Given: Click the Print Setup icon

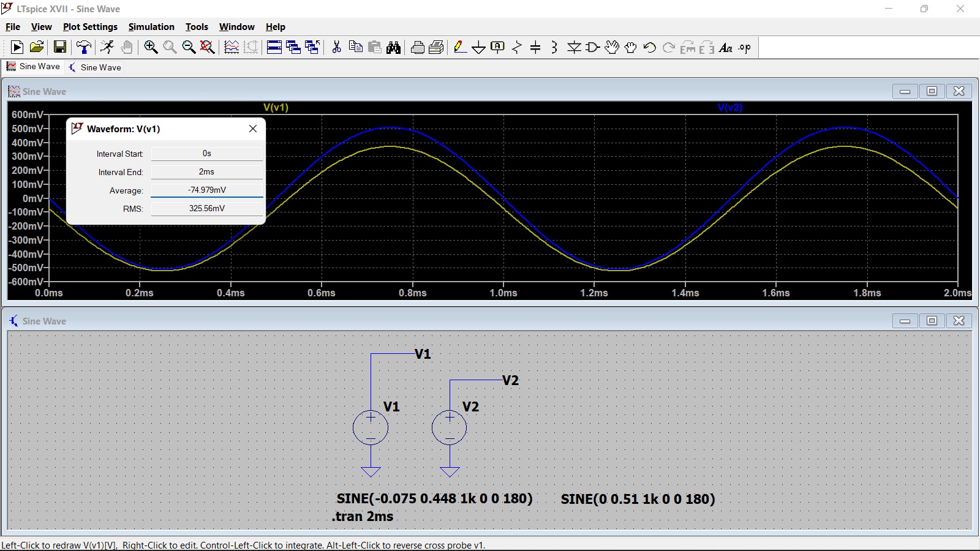Looking at the screenshot, I should click(418, 47).
